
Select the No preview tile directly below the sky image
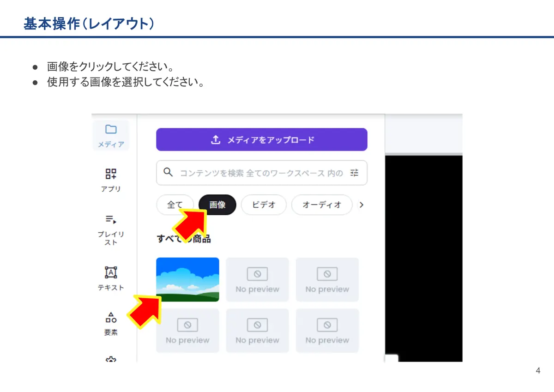point(187,331)
